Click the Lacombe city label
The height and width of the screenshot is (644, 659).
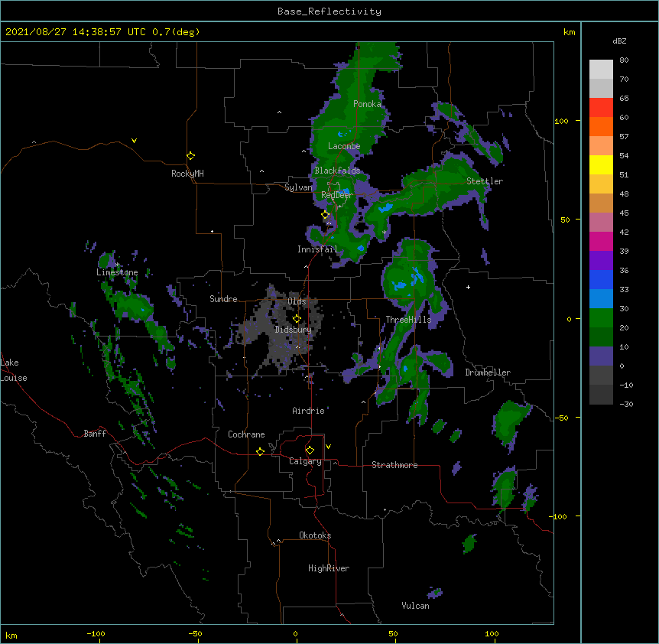pyautogui.click(x=344, y=146)
